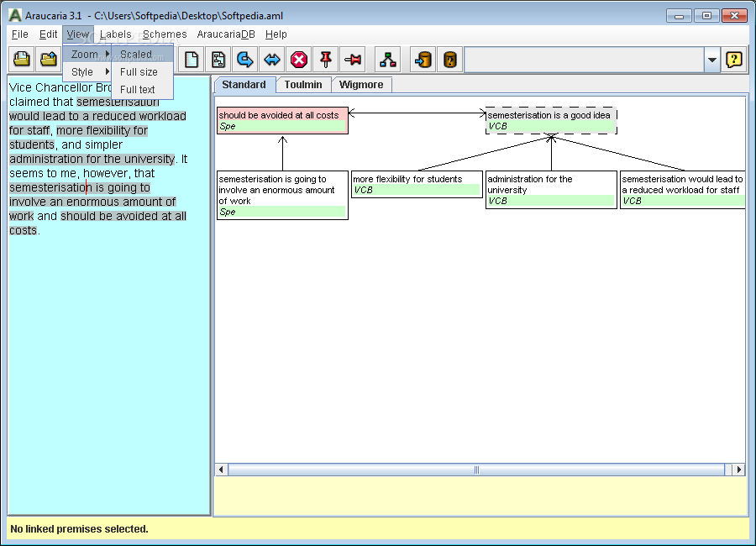Open the File menu

[x=20, y=34]
